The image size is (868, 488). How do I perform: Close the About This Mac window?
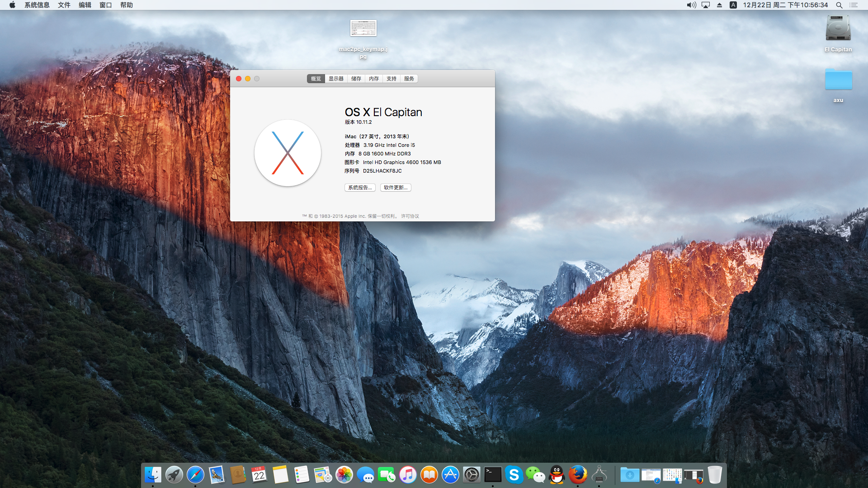(x=239, y=79)
